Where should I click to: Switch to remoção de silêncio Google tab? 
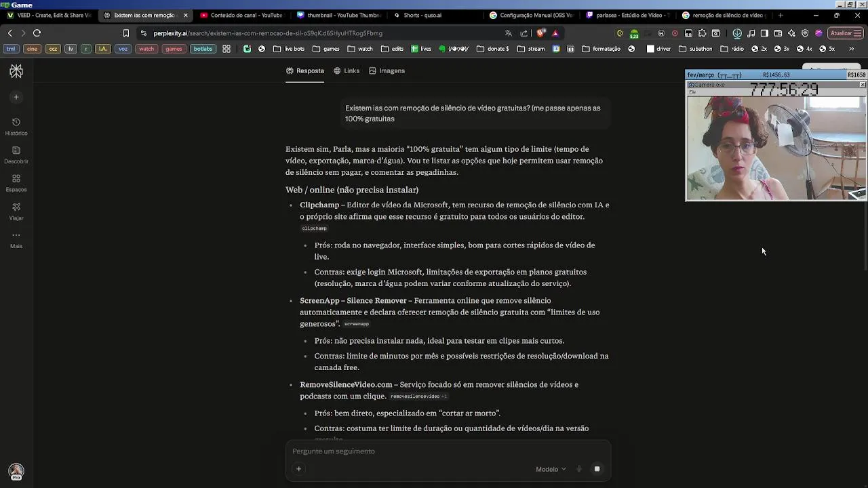[725, 15]
